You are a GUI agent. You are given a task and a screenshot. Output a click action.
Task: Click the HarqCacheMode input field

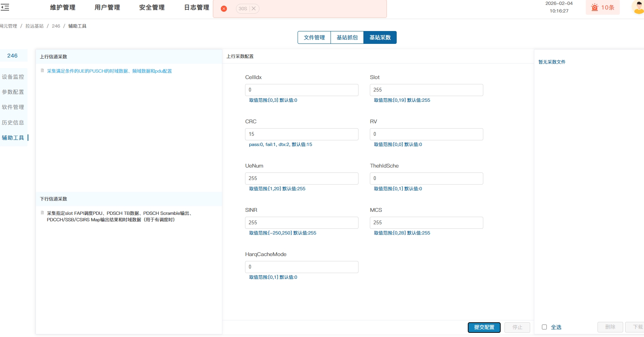(x=301, y=267)
